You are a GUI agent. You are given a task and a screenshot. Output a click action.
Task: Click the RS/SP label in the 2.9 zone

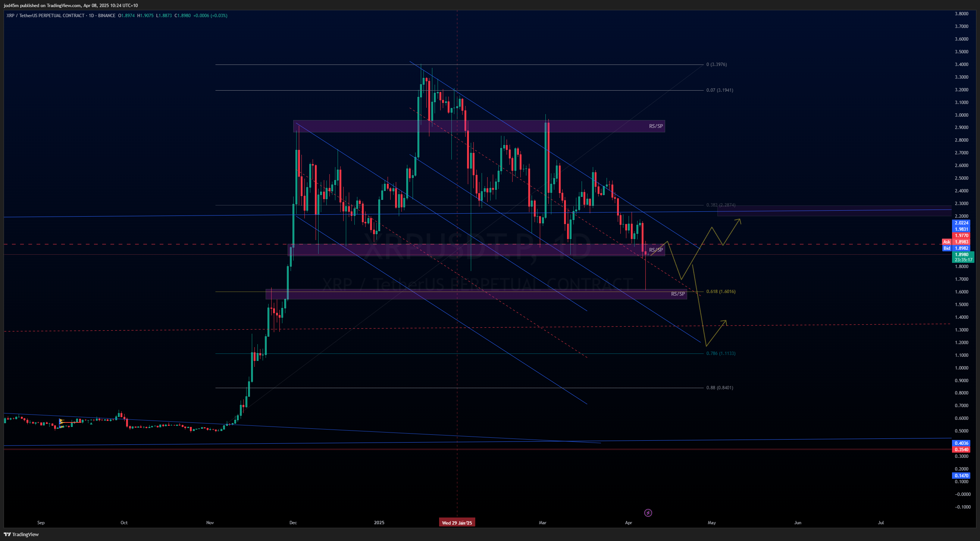click(x=656, y=126)
